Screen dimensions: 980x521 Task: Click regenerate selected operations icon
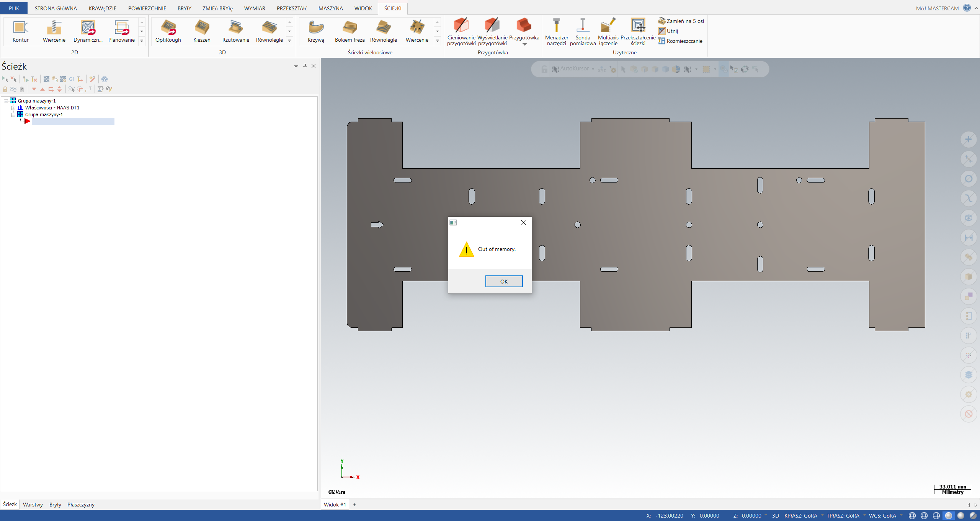pos(25,79)
